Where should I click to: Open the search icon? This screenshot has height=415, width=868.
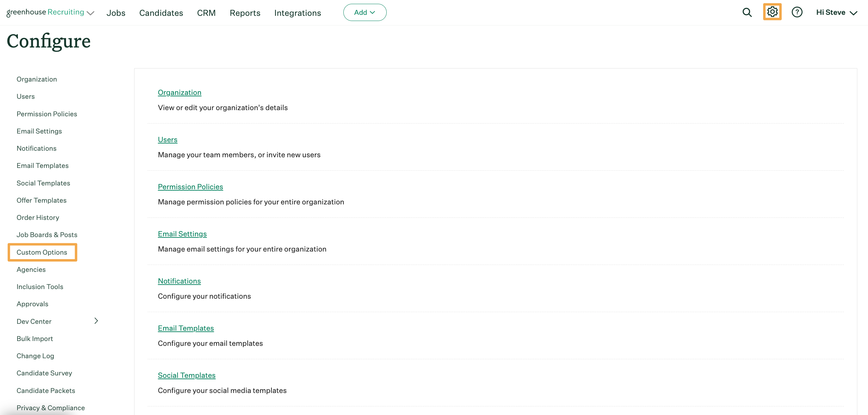click(x=747, y=12)
